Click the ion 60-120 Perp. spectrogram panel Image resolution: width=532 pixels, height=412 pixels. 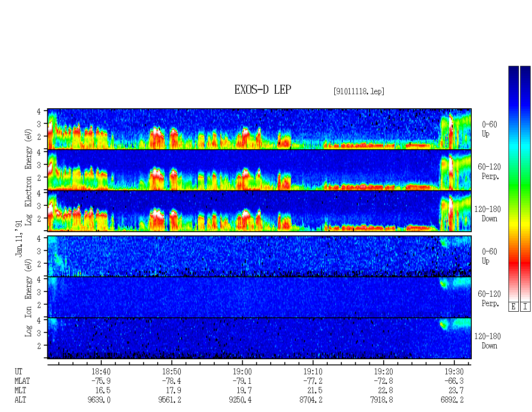click(x=259, y=297)
